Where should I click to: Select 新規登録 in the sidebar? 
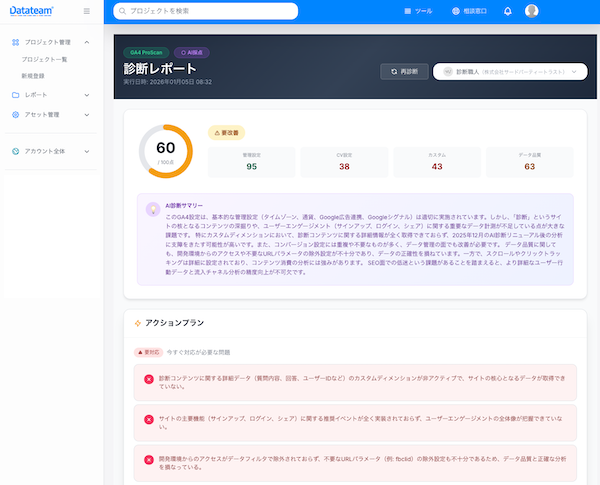(33, 75)
